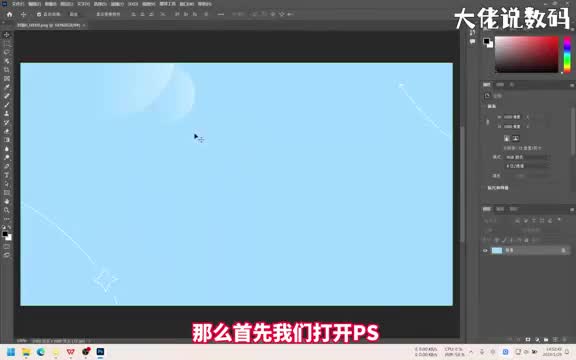Click the canvas height input field

point(512,126)
